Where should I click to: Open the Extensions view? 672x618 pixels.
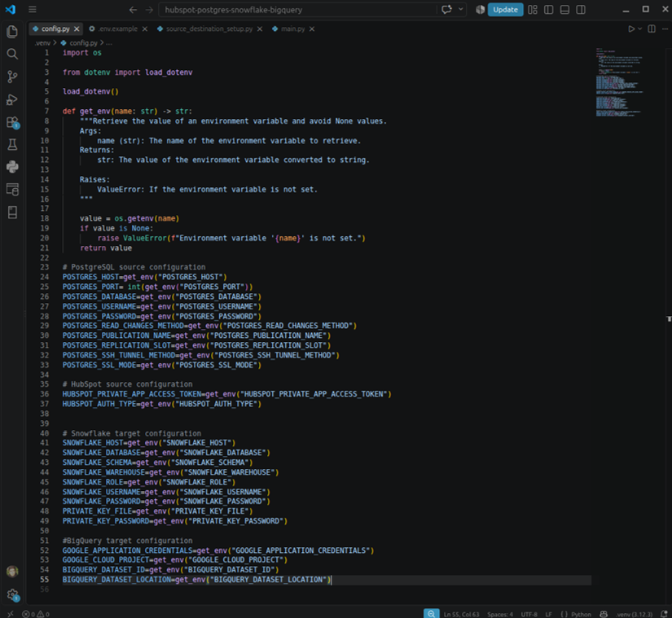(x=12, y=122)
